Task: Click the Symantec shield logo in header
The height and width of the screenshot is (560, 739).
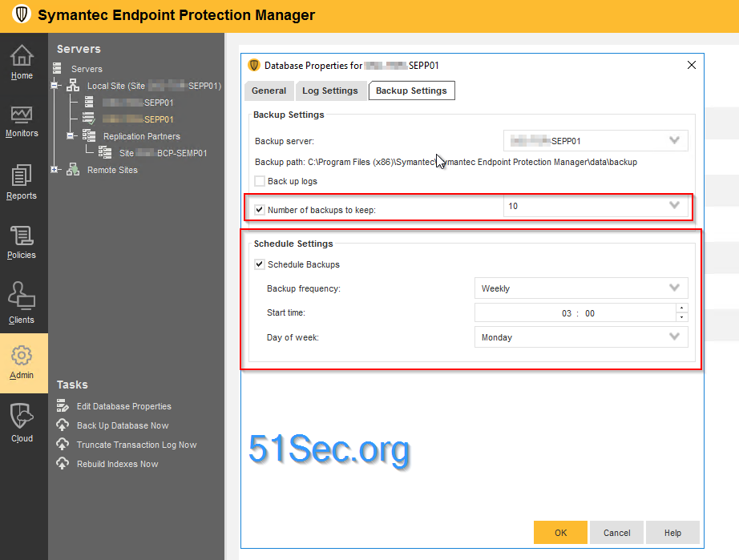Action: (22, 14)
